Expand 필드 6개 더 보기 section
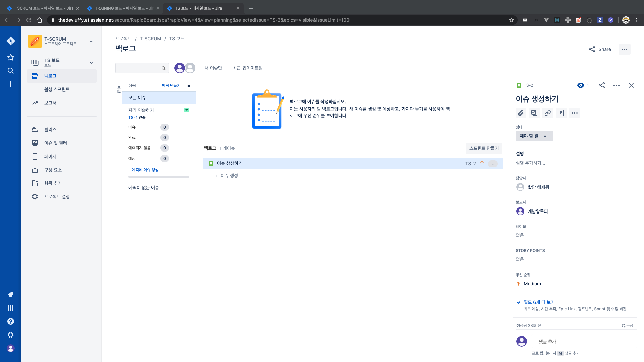Image resolution: width=644 pixels, height=362 pixels. pos(539,302)
